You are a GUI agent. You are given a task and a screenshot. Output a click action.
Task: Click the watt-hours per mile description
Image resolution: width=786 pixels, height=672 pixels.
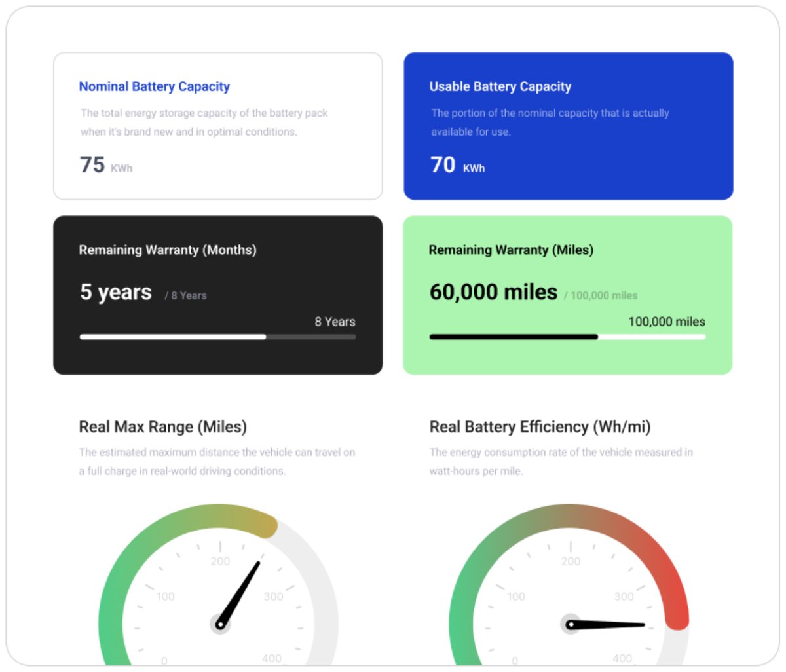point(561,462)
